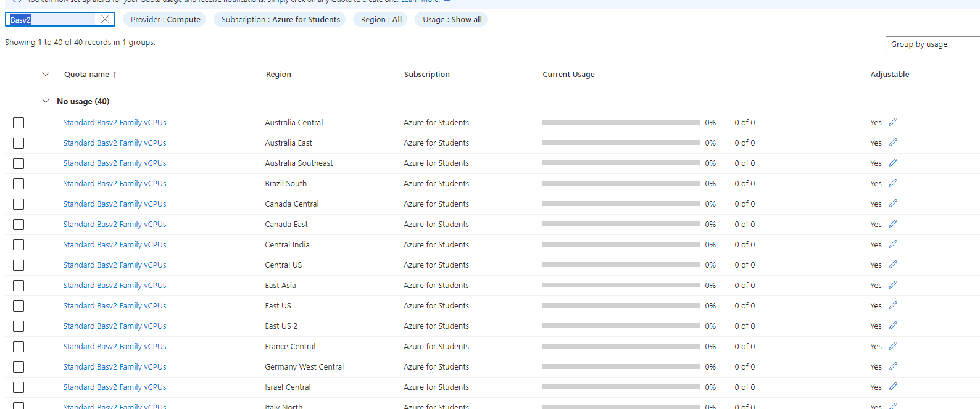
Task: Select the Canada East region cell
Action: point(286,225)
